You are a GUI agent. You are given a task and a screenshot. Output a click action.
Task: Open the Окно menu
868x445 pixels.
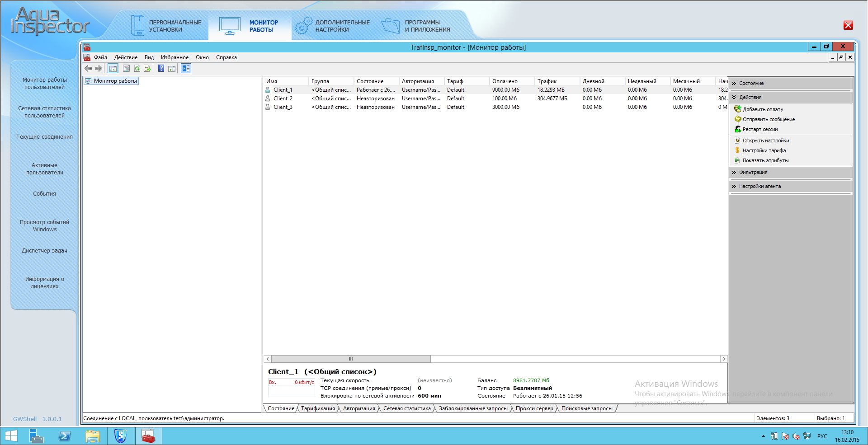pos(202,57)
